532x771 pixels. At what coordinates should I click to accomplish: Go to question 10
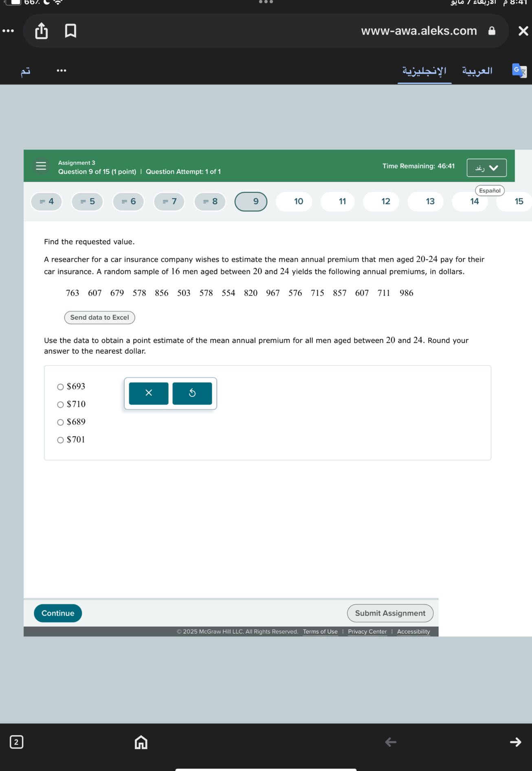[294, 201]
